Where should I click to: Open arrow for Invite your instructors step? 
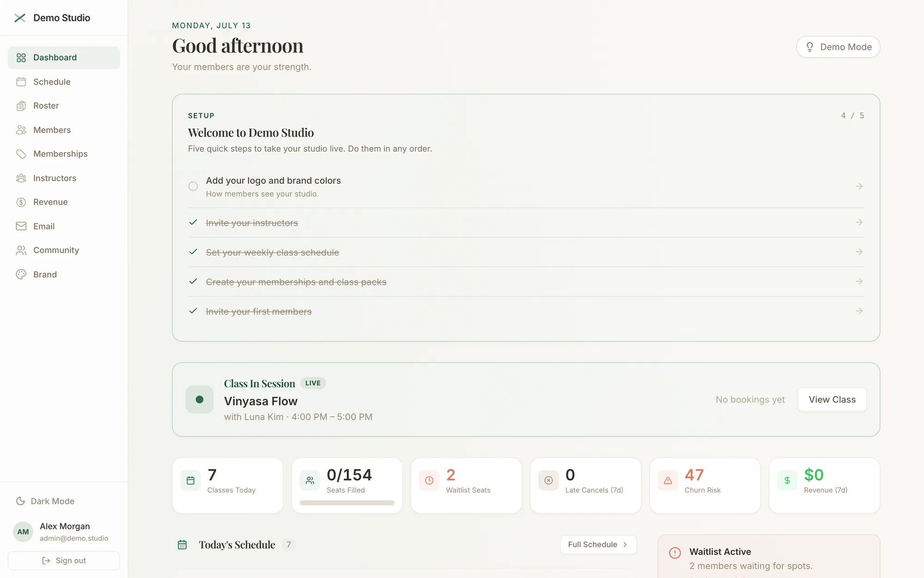point(859,222)
